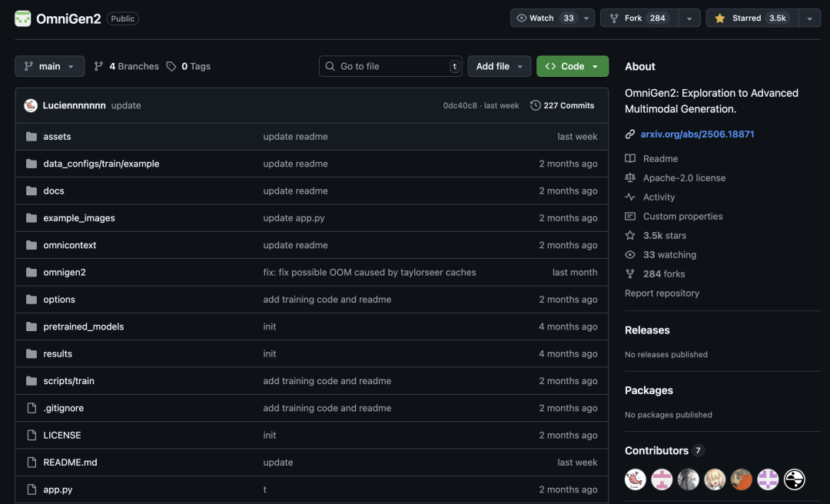Click the app.py file icon
Screen dimensions: 830x504
pos(32,489)
